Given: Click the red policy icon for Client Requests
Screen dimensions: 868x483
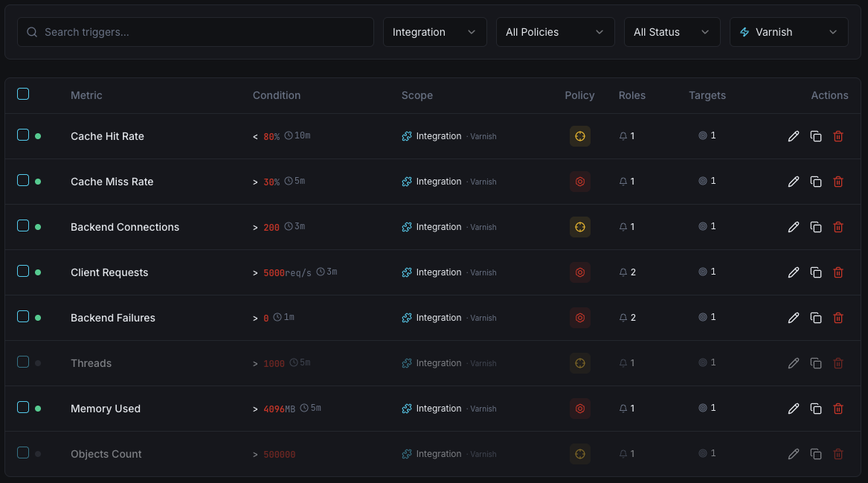Looking at the screenshot, I should [580, 272].
